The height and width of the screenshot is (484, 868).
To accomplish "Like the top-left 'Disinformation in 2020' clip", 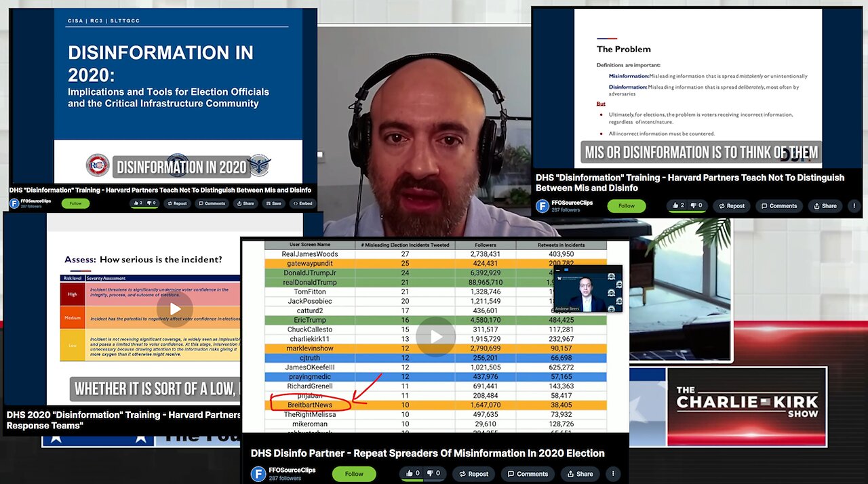I will click(138, 203).
